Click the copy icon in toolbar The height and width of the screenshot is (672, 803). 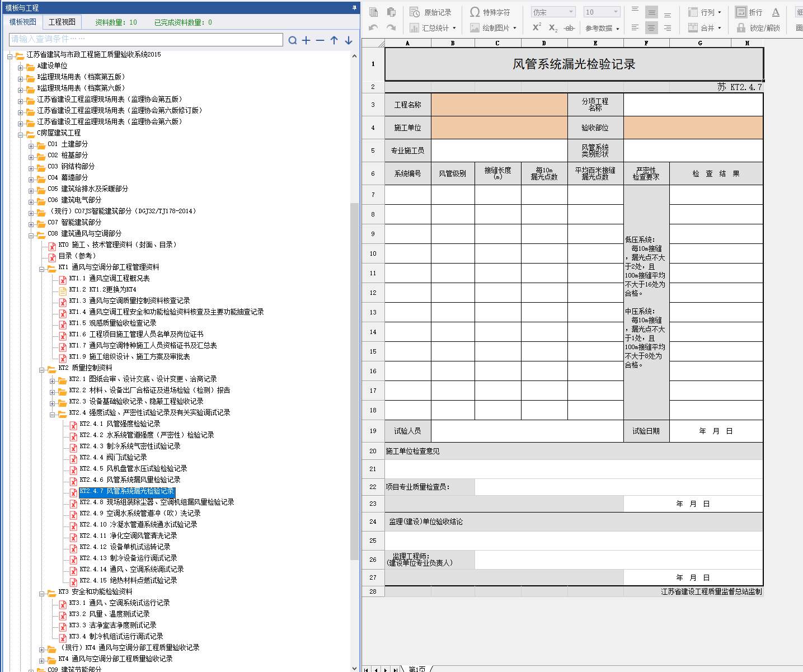pyautogui.click(x=374, y=12)
